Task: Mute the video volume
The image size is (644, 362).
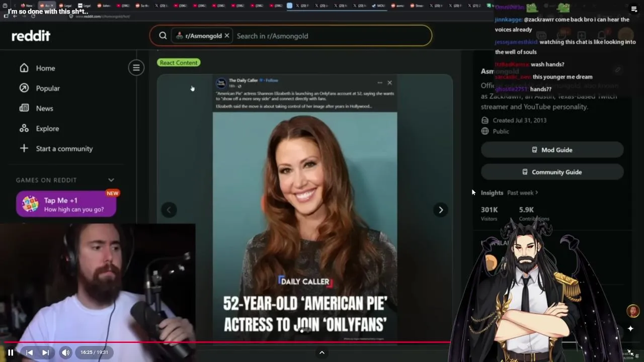Action: pyautogui.click(x=66, y=352)
